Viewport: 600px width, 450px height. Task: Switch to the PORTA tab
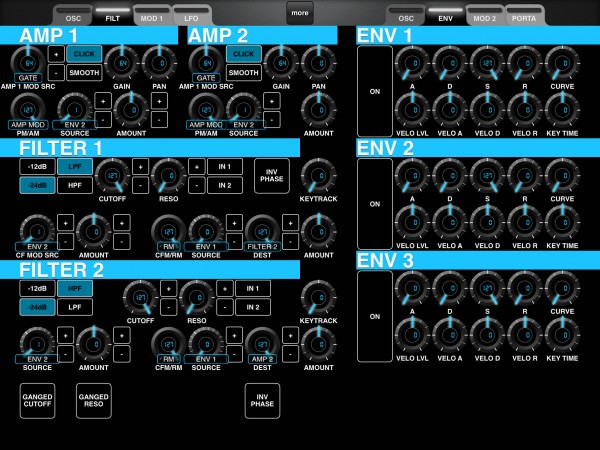click(524, 15)
